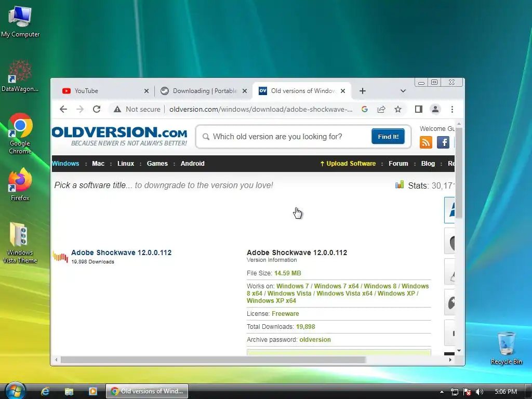Close the Old versions tab

[343, 91]
